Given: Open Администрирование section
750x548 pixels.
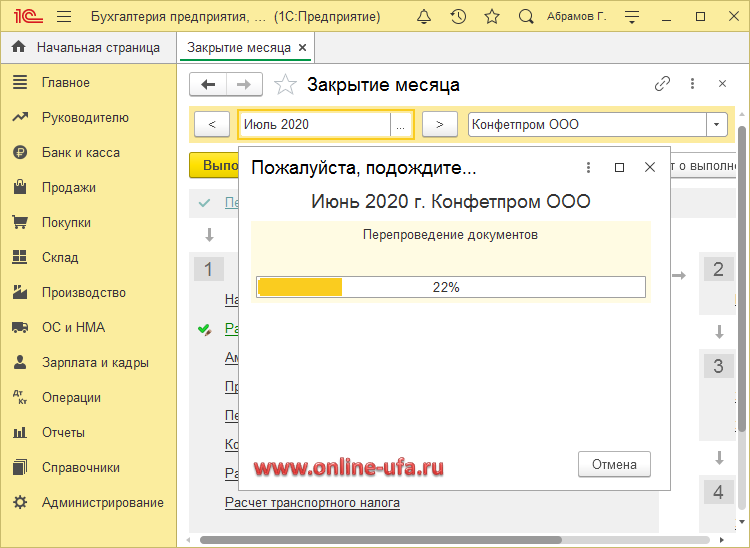Looking at the screenshot, I should click(103, 503).
